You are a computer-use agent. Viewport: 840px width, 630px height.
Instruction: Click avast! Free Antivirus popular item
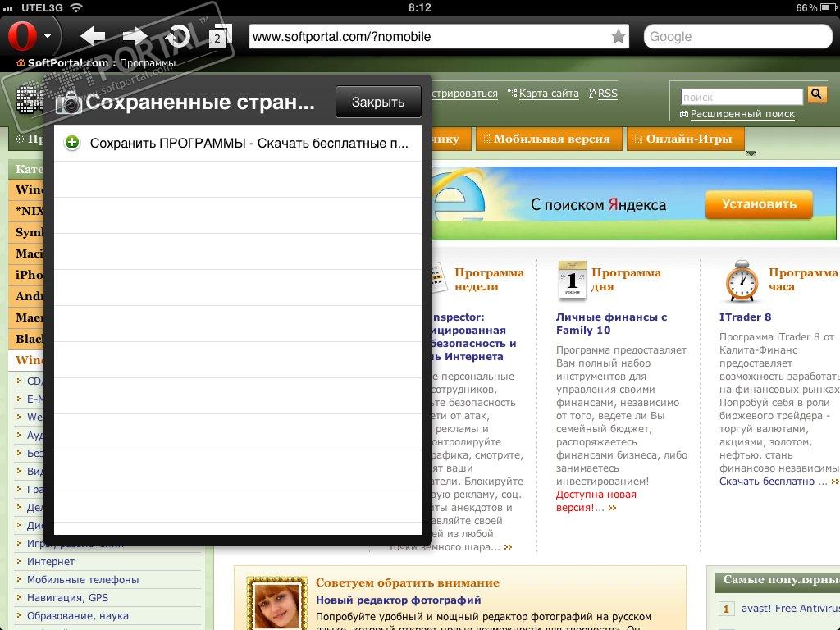pos(790,608)
